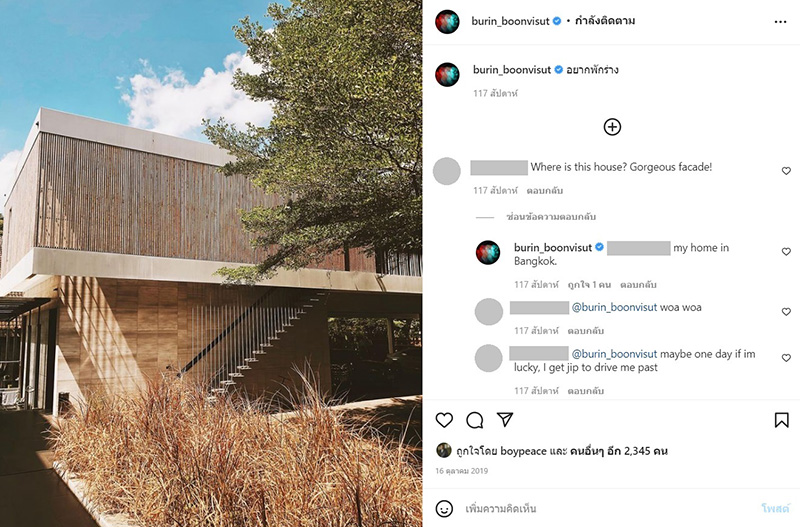This screenshot has height=527, width=800.
Task: Open three-dot more options menu
Action: pyautogui.click(x=780, y=22)
